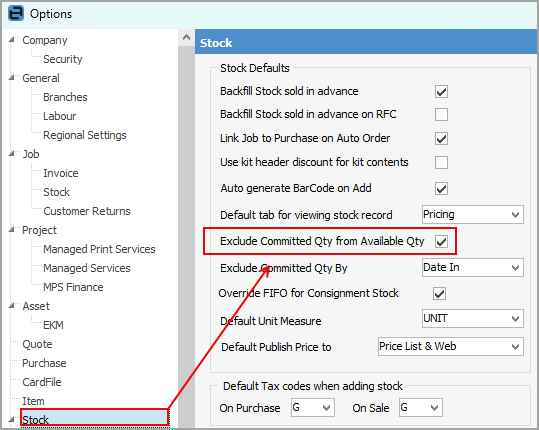Select the General tree item
539x430 pixels.
click(x=41, y=78)
